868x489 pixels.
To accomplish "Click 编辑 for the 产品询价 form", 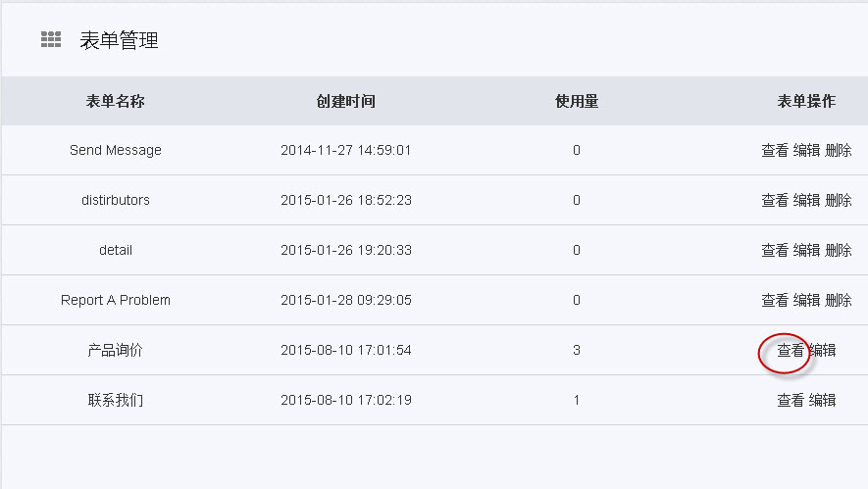I will 823,351.
